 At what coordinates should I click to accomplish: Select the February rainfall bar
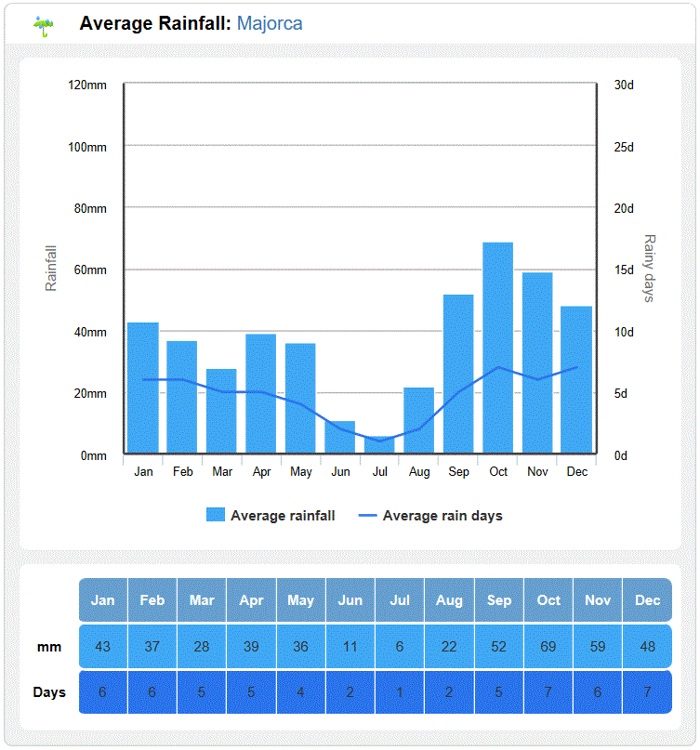(182, 397)
